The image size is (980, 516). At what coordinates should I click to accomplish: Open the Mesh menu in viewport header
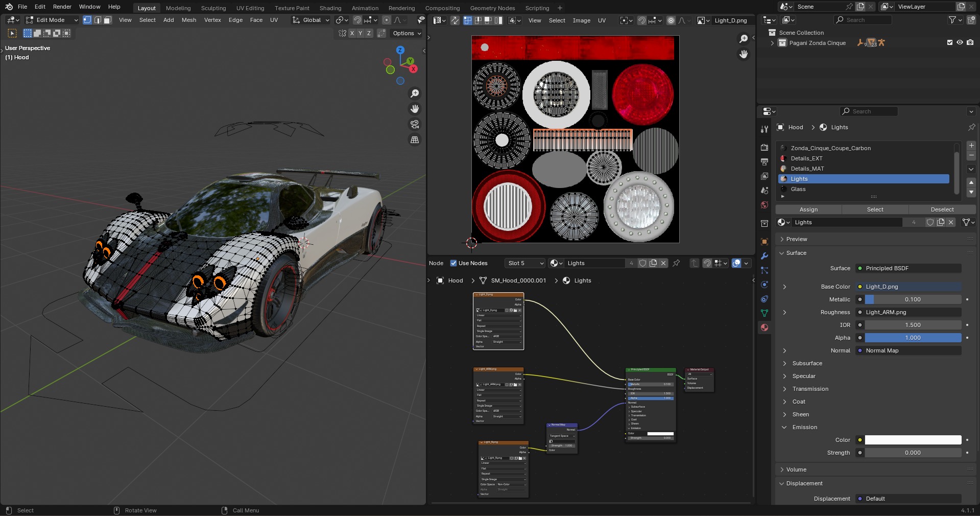coord(189,20)
